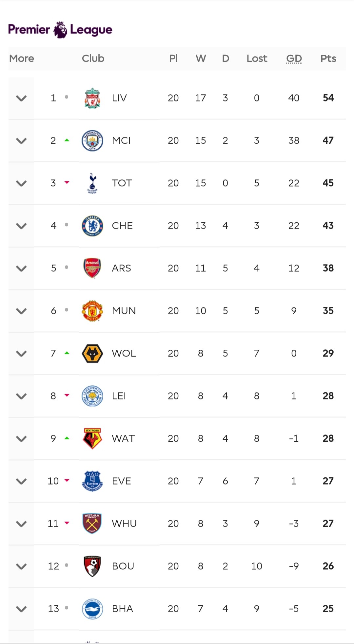
Task: Select the Club column heading
Action: (93, 59)
